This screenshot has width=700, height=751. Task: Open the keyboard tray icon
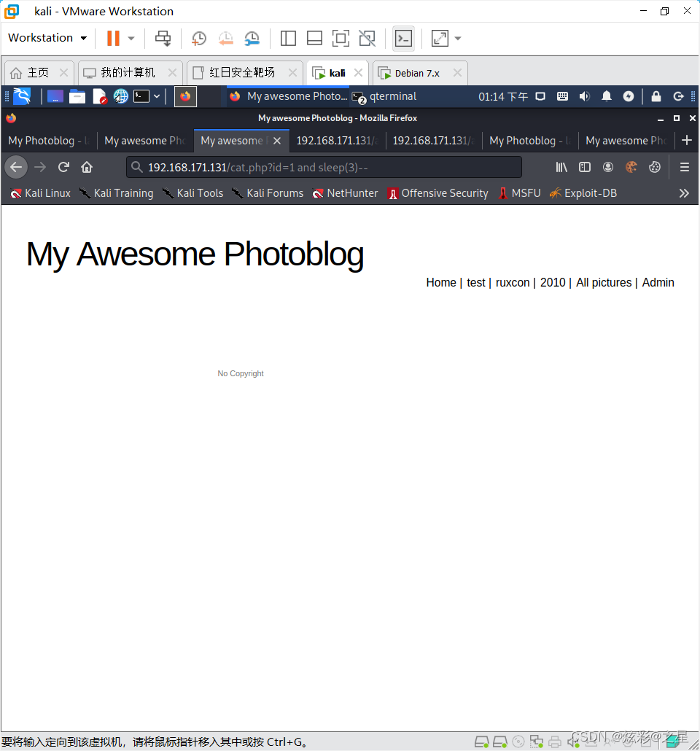tap(562, 96)
